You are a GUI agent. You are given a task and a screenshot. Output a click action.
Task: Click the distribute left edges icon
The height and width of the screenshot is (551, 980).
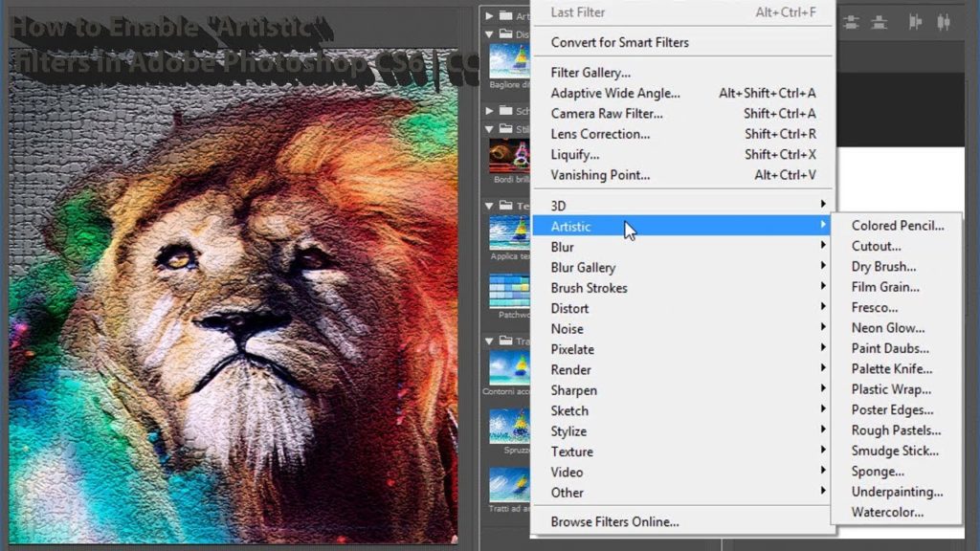(915, 23)
